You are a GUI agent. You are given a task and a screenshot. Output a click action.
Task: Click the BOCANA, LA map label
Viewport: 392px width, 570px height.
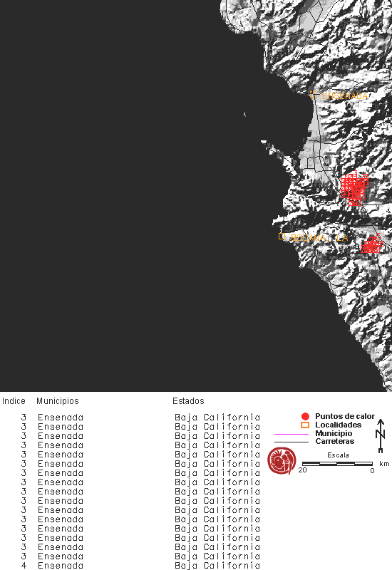coord(319,238)
